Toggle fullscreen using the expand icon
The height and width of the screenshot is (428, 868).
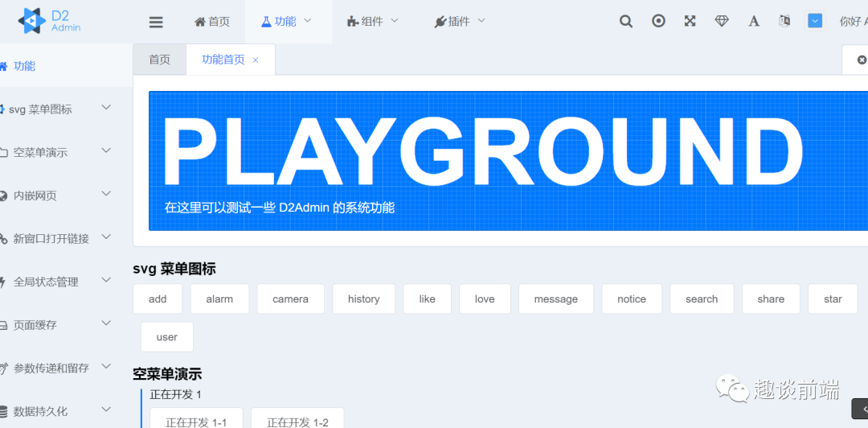click(x=690, y=21)
